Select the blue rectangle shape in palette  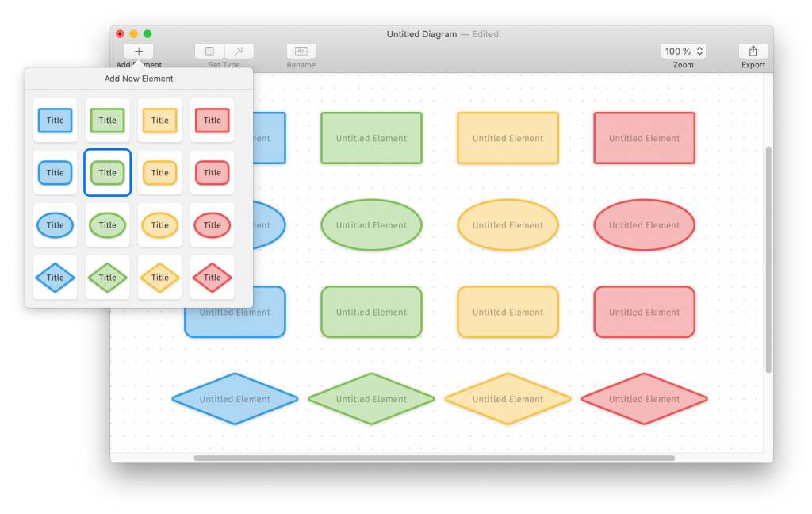coord(55,120)
